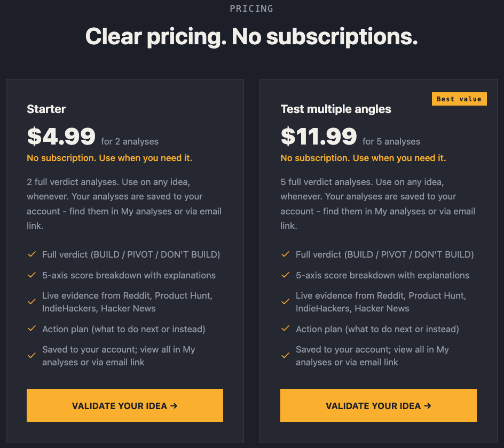Click the PRICING section label
The image size is (504, 448).
(x=251, y=9)
